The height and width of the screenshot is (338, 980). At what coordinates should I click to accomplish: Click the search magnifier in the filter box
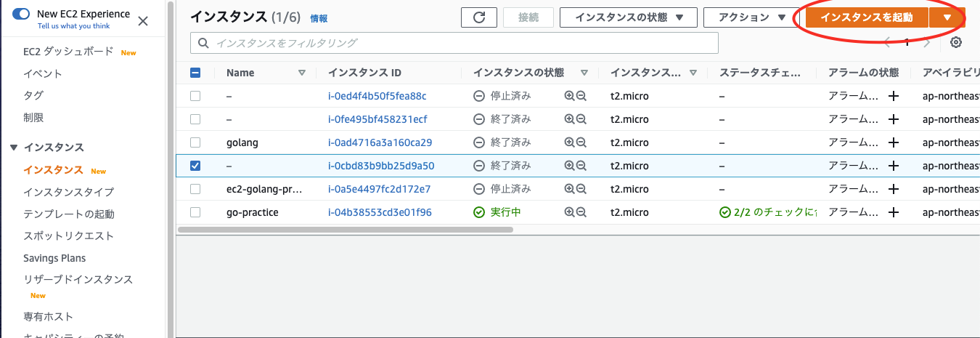click(x=203, y=43)
